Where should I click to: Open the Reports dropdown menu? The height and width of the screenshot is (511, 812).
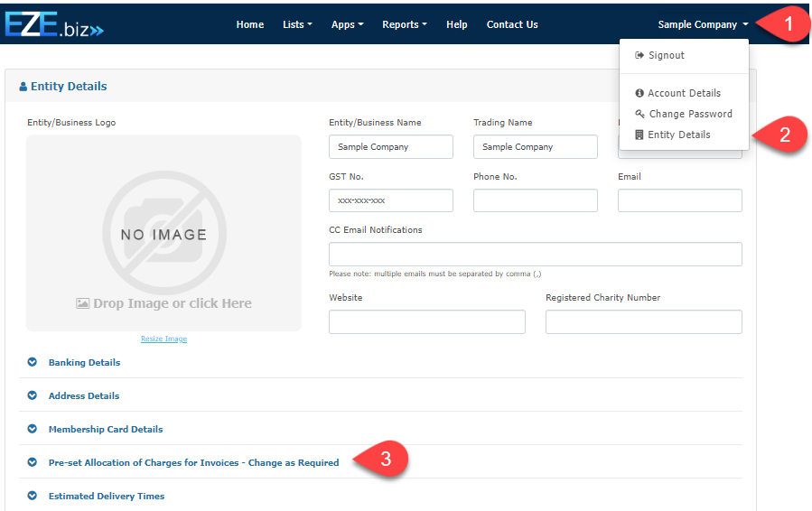[404, 24]
